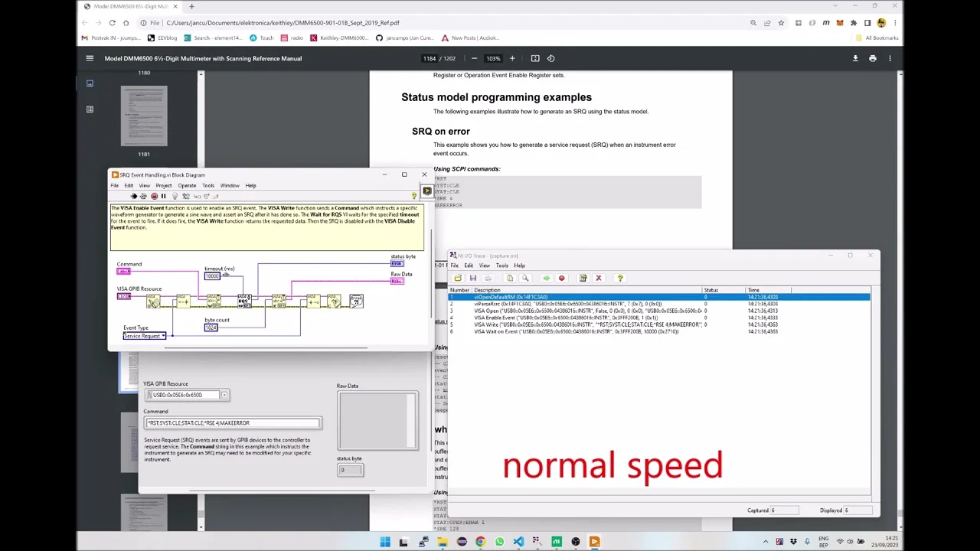Start capture with green arrow in NI I/O Trace
980x551 pixels.
[x=546, y=278]
